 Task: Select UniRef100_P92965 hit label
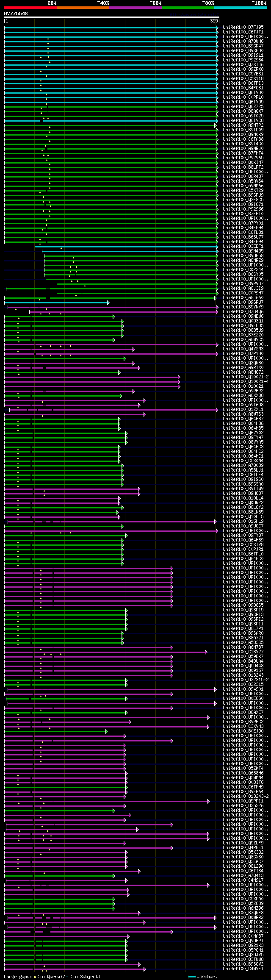pos(243,158)
